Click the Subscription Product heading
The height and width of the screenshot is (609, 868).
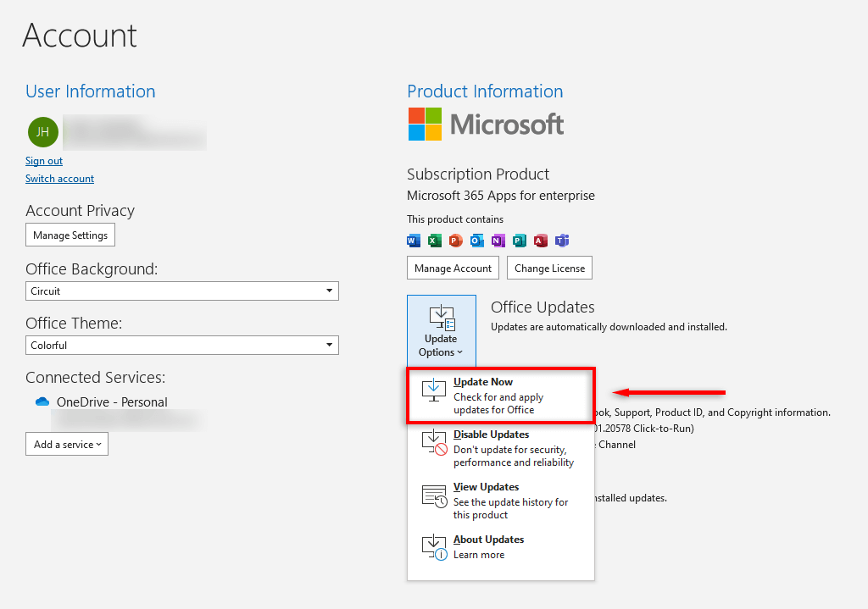478,174
